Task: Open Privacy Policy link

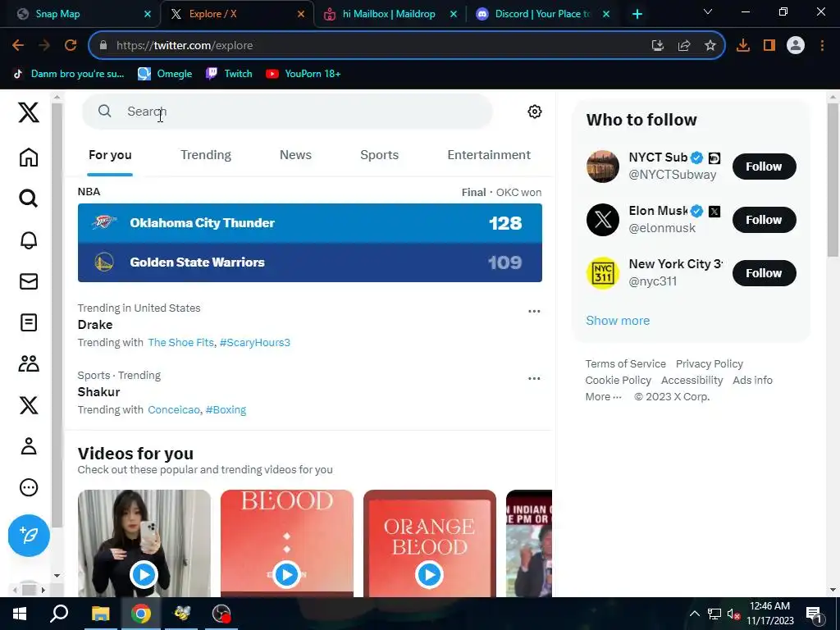Action: (x=710, y=363)
